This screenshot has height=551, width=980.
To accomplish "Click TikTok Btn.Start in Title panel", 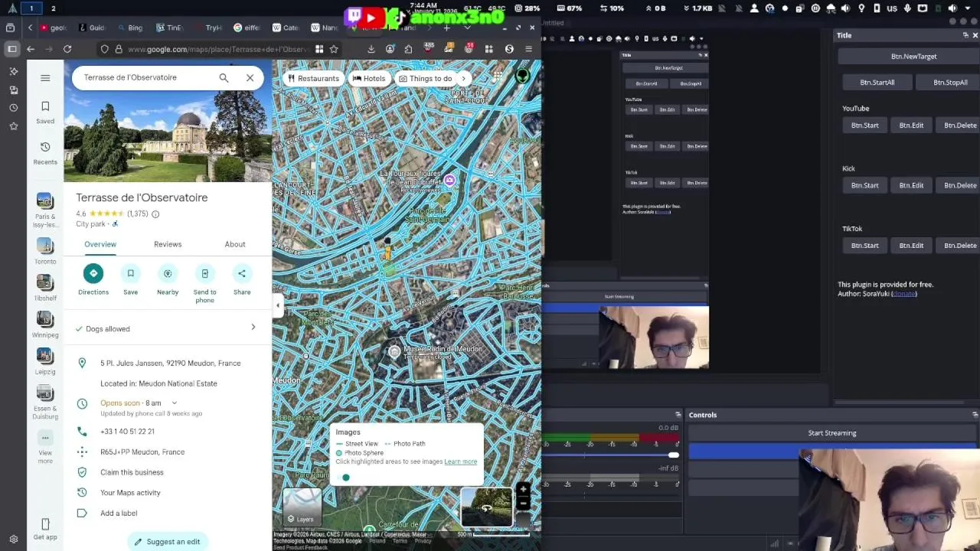I will tap(864, 246).
